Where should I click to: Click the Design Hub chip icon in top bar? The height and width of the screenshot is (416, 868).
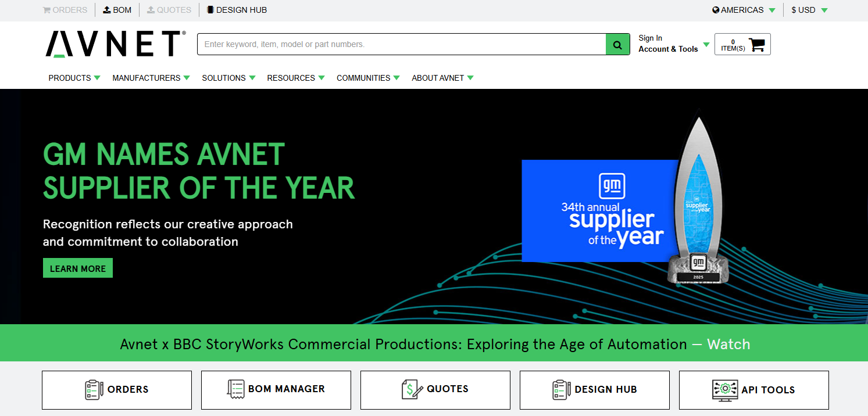(x=210, y=10)
